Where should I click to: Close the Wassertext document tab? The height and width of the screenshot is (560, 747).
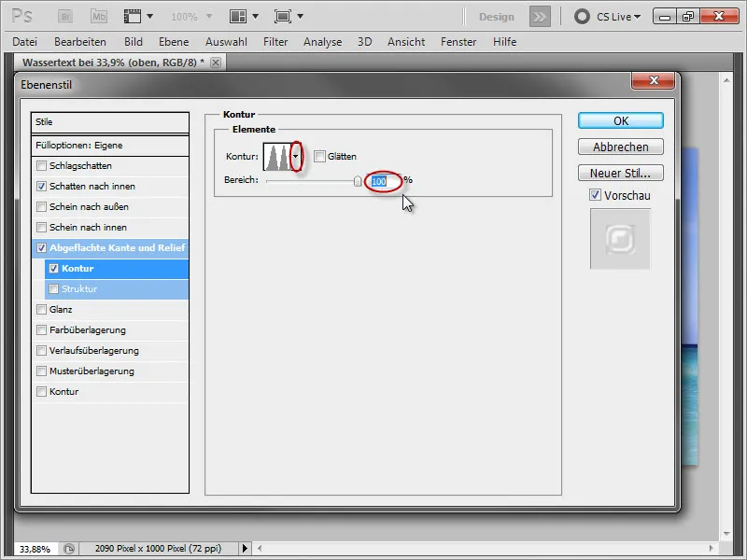(216, 63)
